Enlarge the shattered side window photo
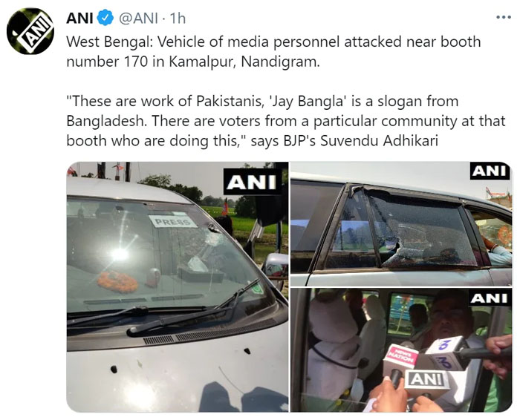Image resolution: width=520 pixels, height=420 pixels. pyautogui.click(x=401, y=224)
